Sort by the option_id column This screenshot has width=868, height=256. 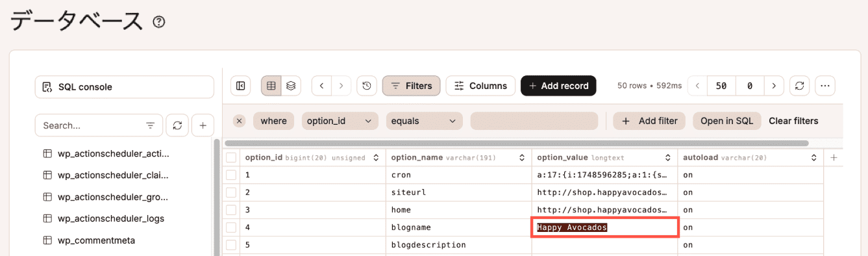(x=376, y=158)
